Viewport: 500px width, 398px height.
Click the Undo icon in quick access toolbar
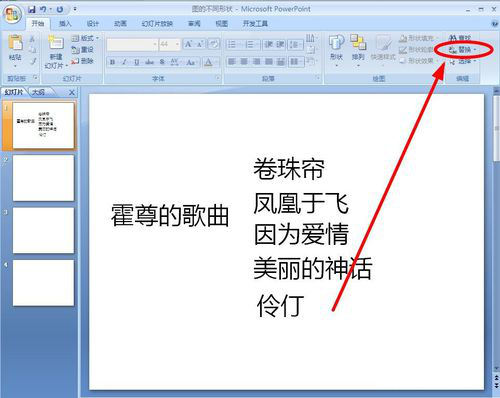click(43, 9)
